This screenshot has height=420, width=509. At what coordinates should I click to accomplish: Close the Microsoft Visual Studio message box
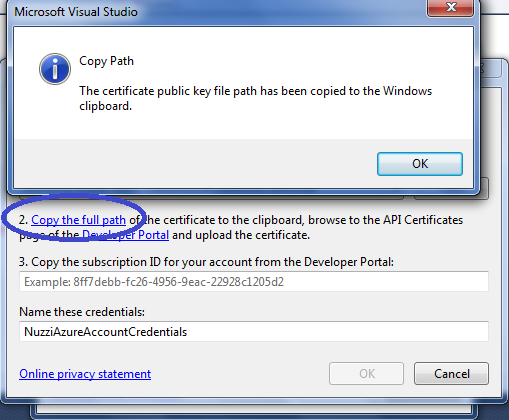pyautogui.click(x=450, y=7)
